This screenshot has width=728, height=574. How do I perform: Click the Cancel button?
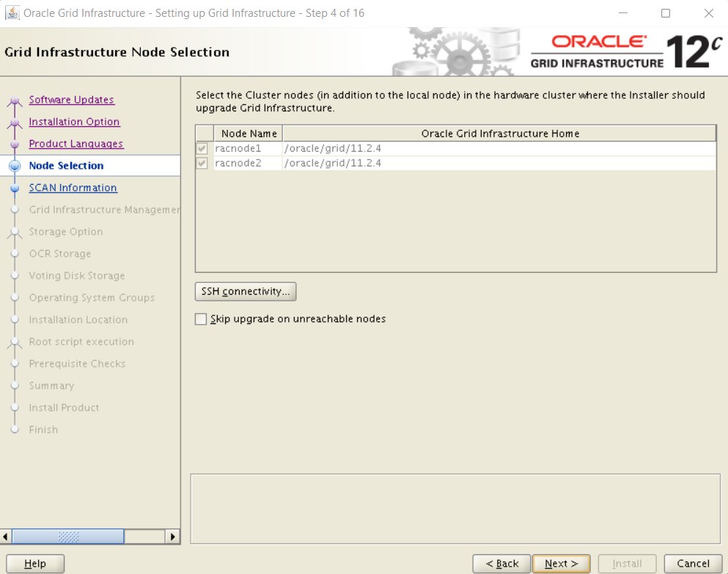pyautogui.click(x=694, y=564)
